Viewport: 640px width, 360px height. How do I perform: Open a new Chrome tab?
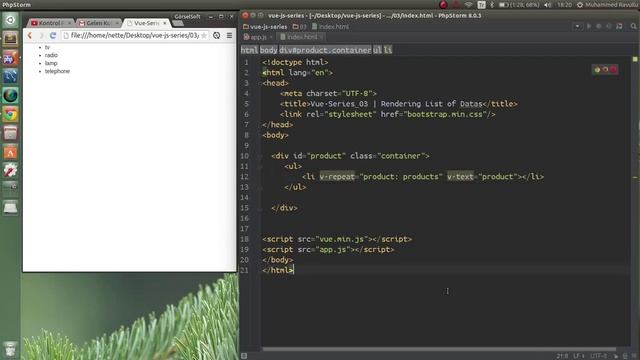click(178, 23)
